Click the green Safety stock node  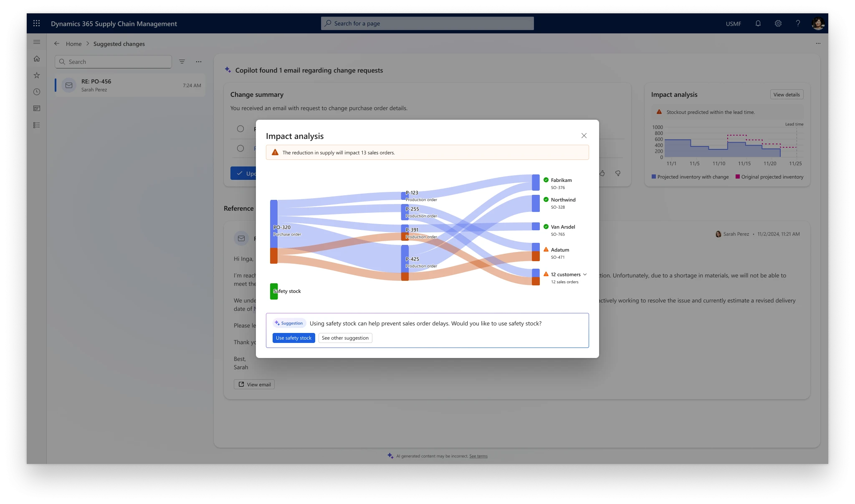click(274, 291)
